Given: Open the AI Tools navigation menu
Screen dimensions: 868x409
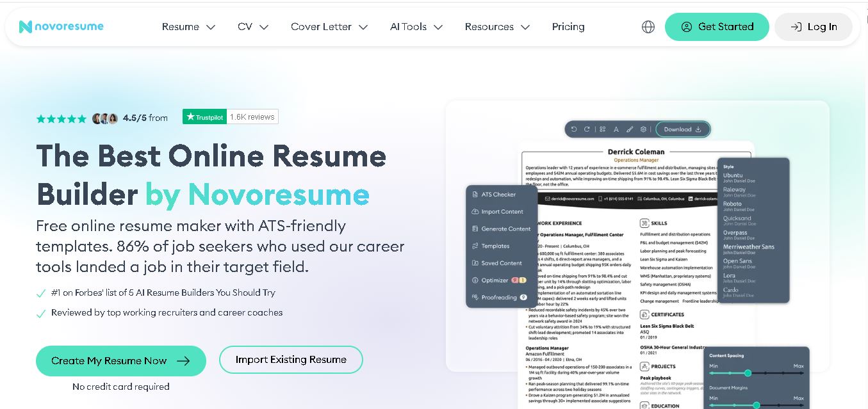Looking at the screenshot, I should click(416, 27).
